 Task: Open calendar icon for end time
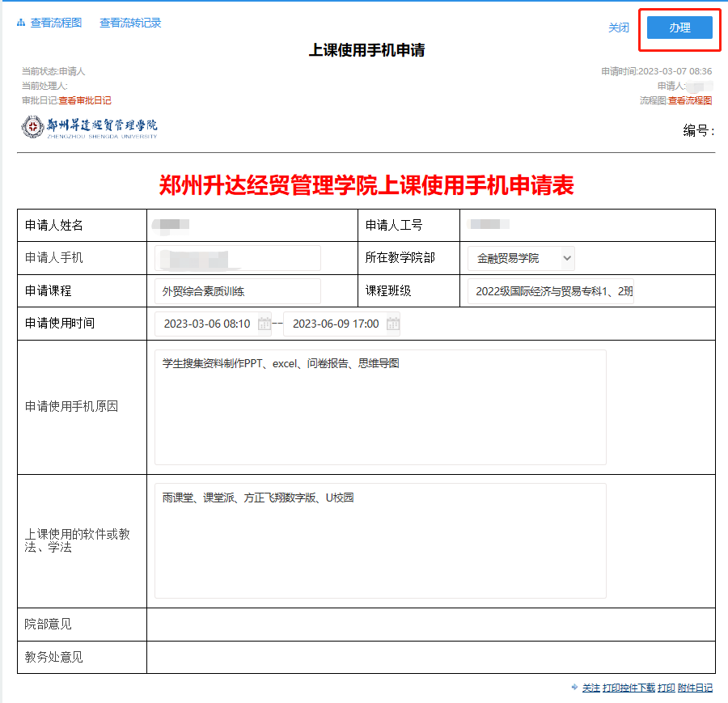point(393,324)
